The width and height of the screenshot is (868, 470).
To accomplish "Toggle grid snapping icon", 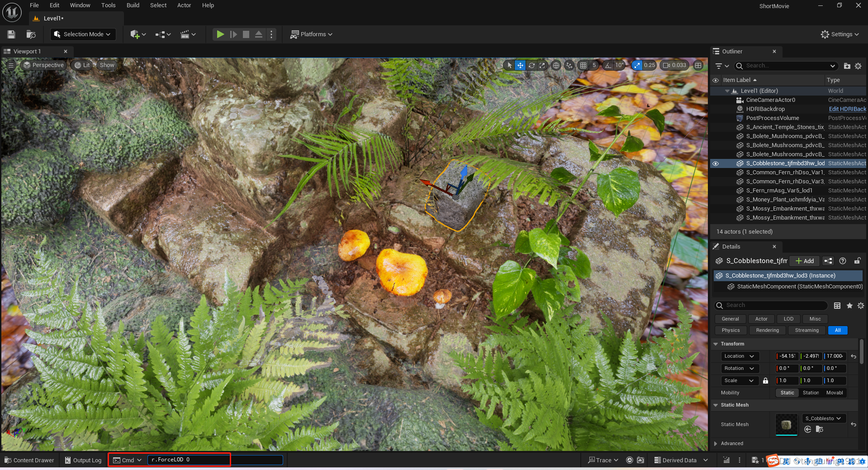I will (x=583, y=65).
